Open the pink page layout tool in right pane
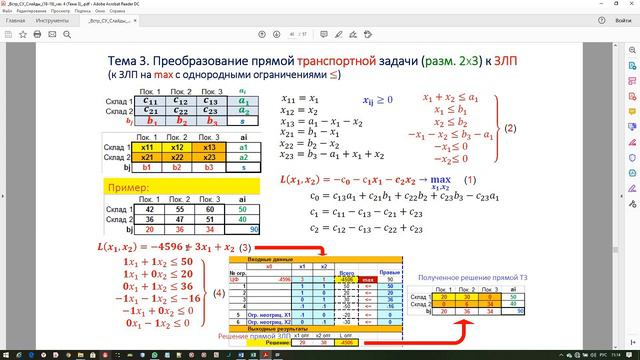This screenshot has height=360, width=640. pyautogui.click(x=632, y=81)
